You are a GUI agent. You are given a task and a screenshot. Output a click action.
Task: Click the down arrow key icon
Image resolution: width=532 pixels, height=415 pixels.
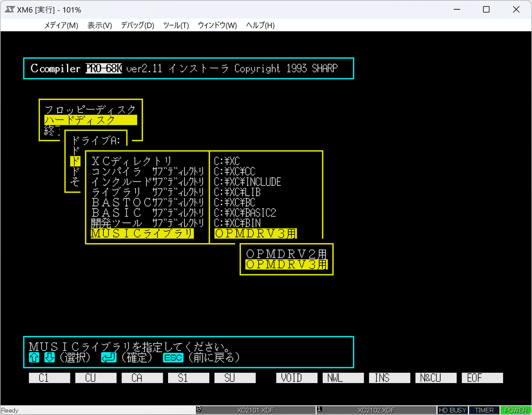tap(50, 357)
